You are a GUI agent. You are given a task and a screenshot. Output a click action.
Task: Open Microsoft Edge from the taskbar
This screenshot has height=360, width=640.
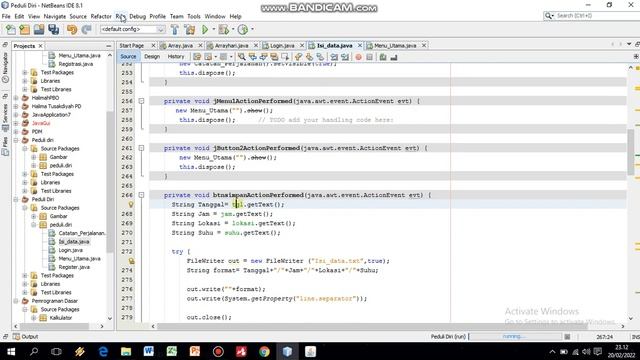(x=103, y=351)
